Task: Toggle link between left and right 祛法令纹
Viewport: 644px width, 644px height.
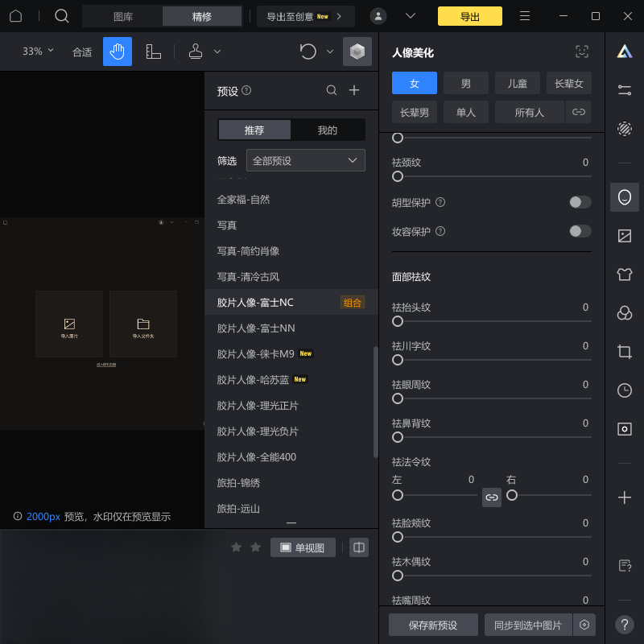Action: pyautogui.click(x=492, y=497)
